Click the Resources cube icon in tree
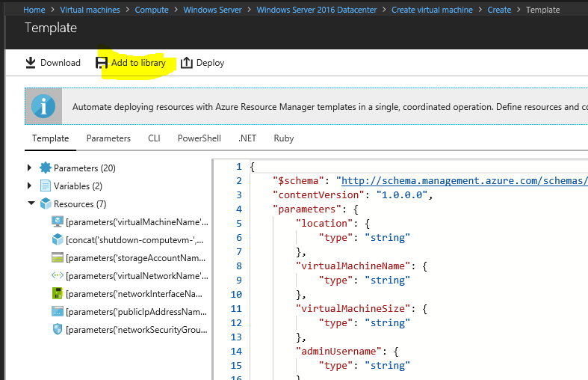 [x=46, y=203]
